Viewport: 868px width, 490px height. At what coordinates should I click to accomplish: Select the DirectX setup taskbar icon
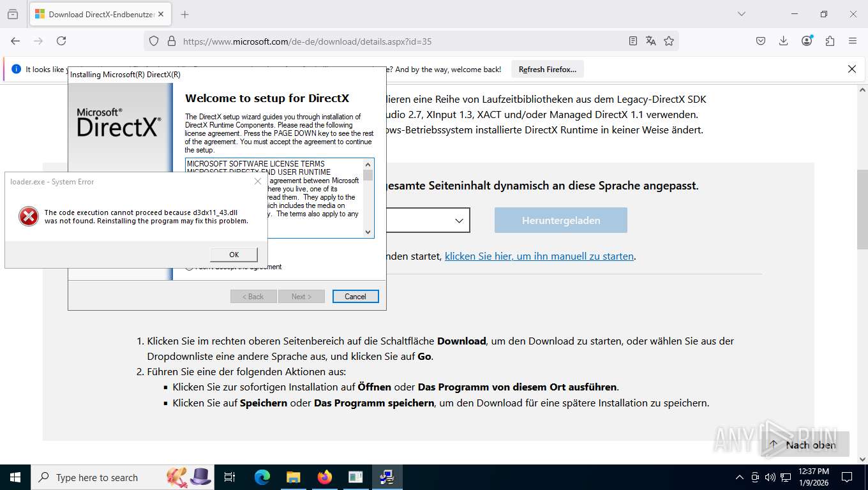pyautogui.click(x=387, y=477)
